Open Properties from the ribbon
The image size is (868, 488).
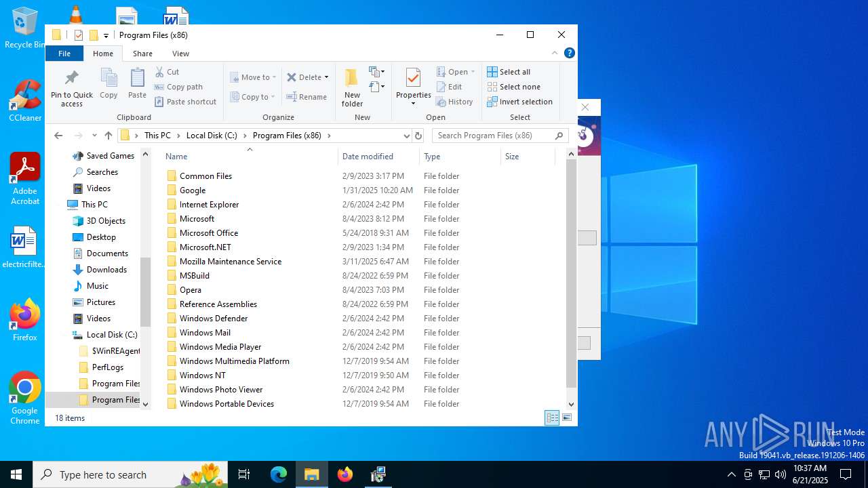click(414, 87)
